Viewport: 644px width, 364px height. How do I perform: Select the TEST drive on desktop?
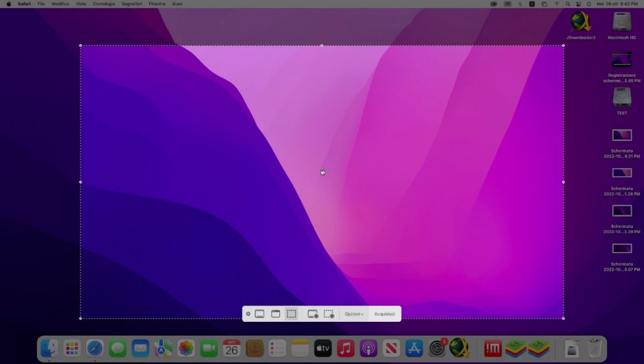pos(621,98)
